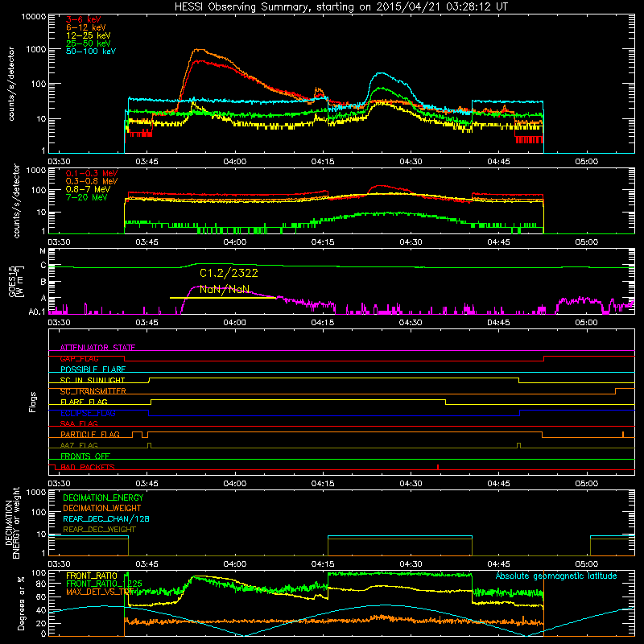
Task: Click the DECIMATION_WEIGHT legend label
Action: [102, 508]
